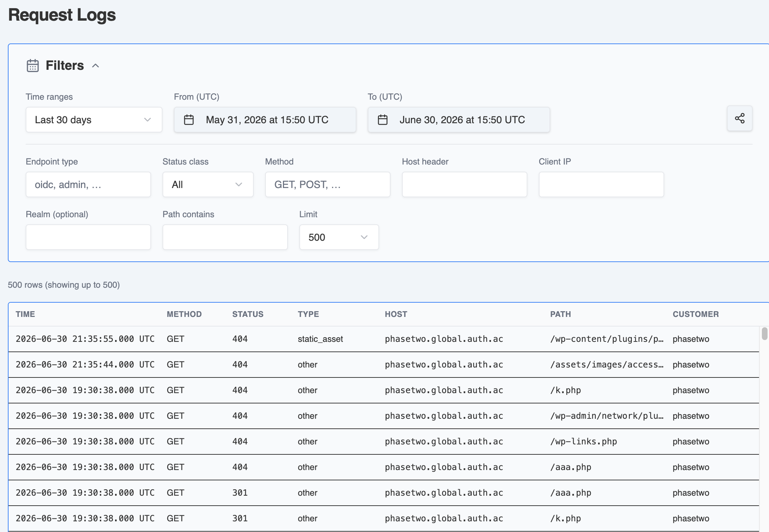
Task: Click the table vertical scrollbar thumb
Action: point(764,334)
